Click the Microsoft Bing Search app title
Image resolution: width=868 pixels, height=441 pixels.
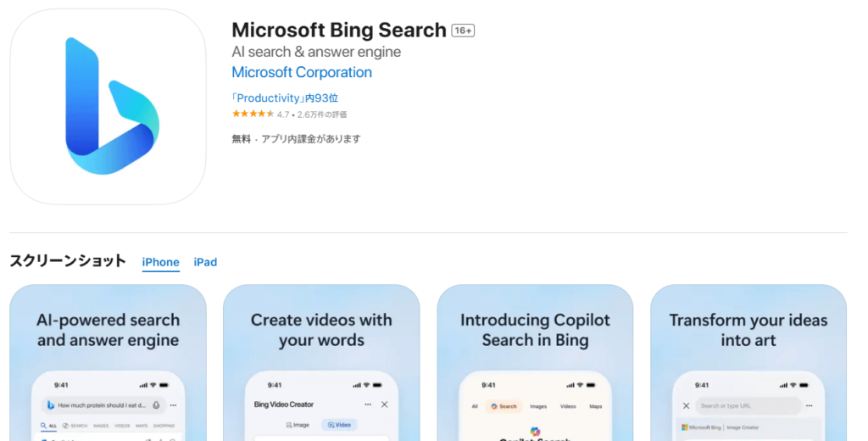(x=339, y=31)
